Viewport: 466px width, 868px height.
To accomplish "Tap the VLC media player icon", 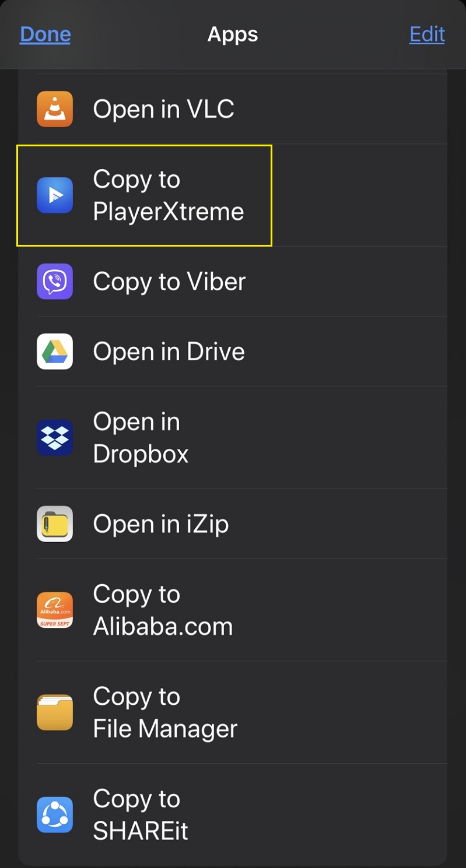I will [54, 108].
